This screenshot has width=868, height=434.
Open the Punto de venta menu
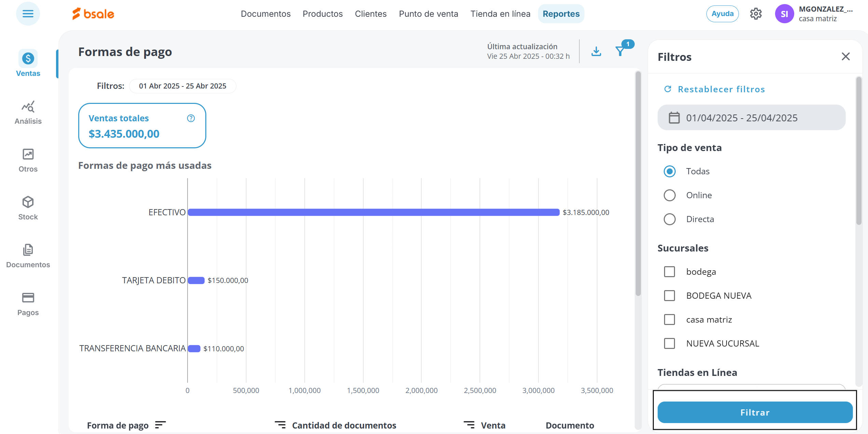pyautogui.click(x=428, y=14)
